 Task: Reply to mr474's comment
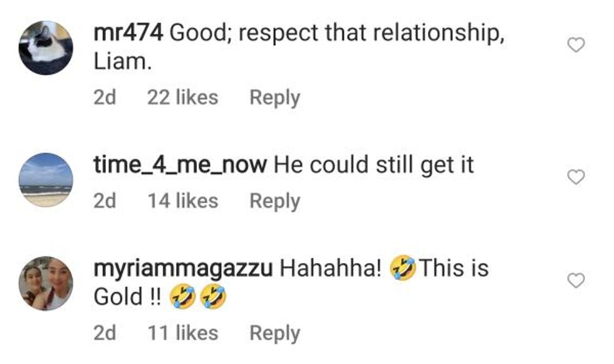tap(274, 98)
